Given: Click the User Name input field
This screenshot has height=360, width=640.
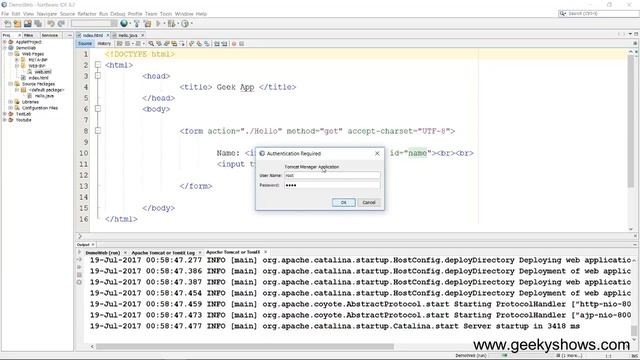Looking at the screenshot, I should (x=332, y=175).
